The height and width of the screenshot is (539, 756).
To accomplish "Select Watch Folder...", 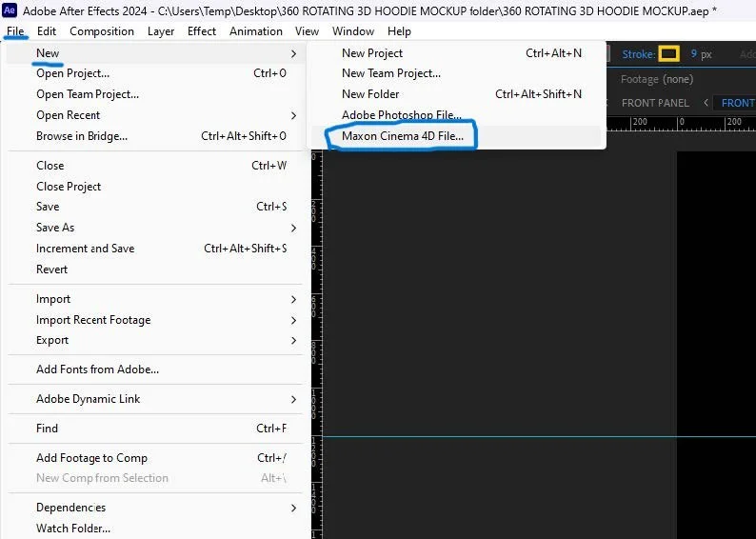I will click(x=155, y=528).
